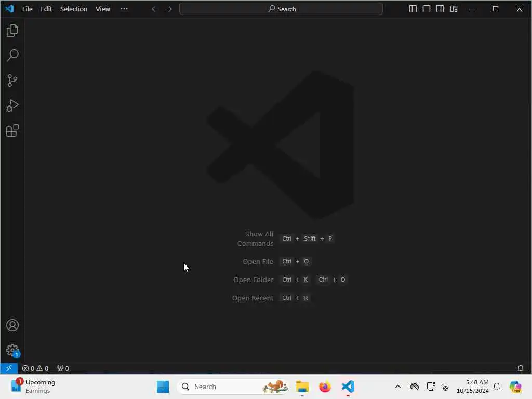Toggle the bottom panel
The height and width of the screenshot is (399, 532).
(427, 9)
